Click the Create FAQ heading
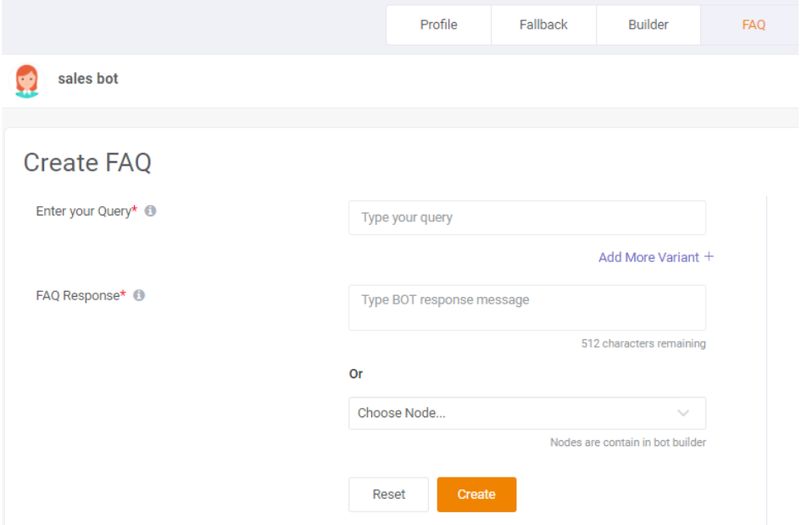Screen dimensions: 812x525 tap(87, 163)
